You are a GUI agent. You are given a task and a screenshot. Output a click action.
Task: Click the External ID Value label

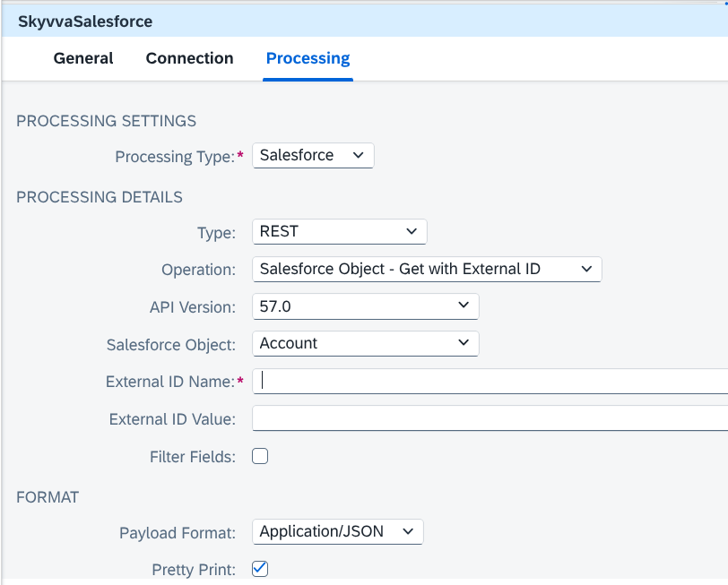172,419
